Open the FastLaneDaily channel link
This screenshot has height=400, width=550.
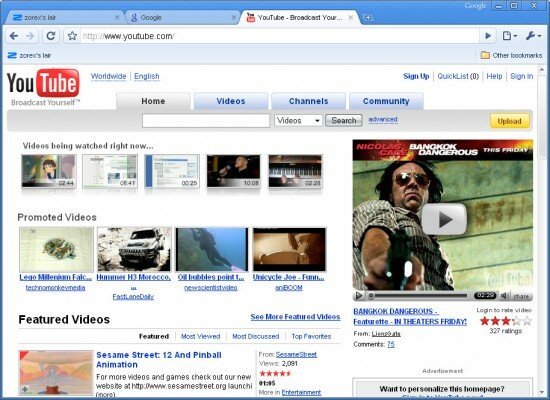pos(133,297)
